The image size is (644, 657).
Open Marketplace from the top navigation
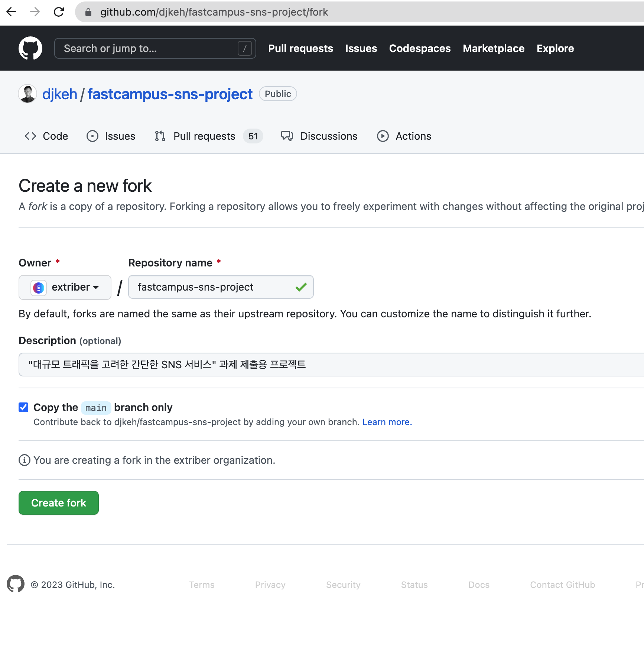[493, 48]
